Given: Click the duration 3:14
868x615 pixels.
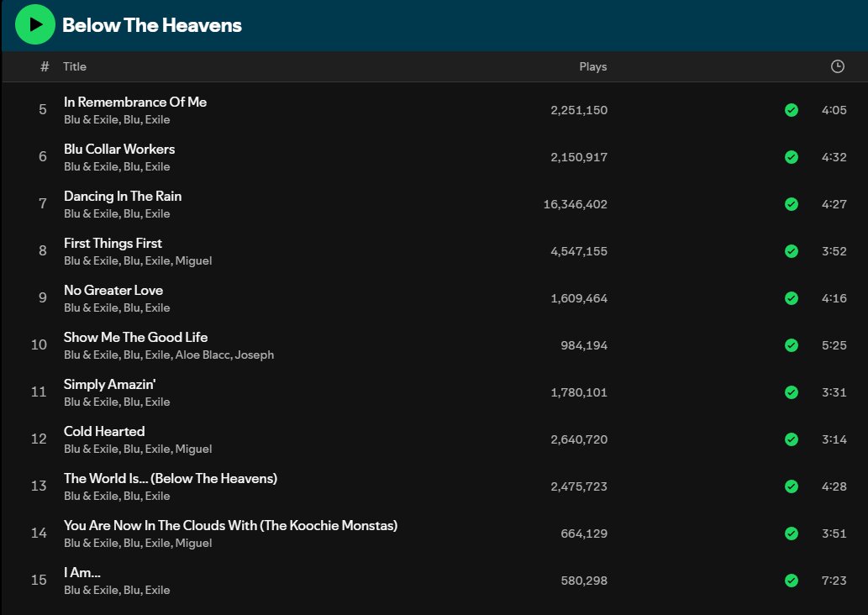Looking at the screenshot, I should pos(834,439).
